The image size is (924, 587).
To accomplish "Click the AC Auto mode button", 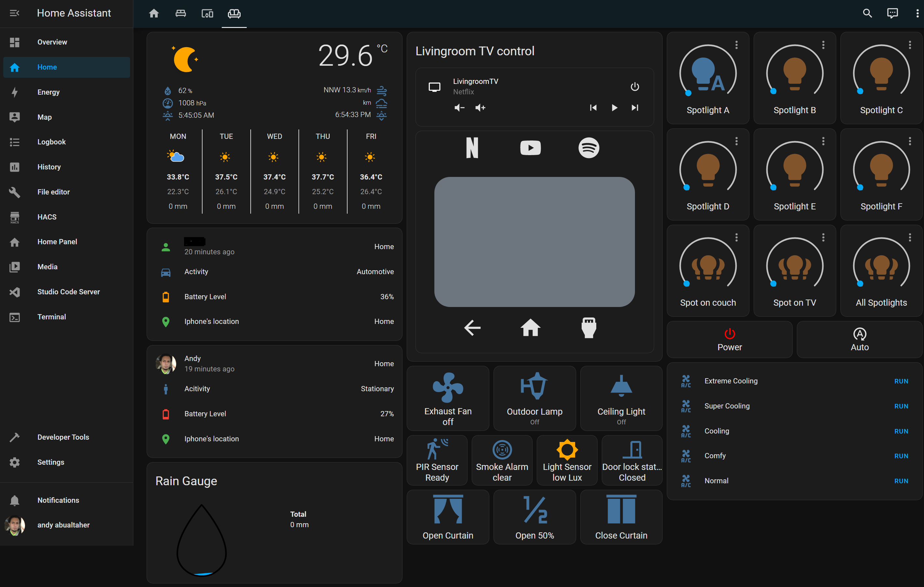I will pyautogui.click(x=859, y=340).
